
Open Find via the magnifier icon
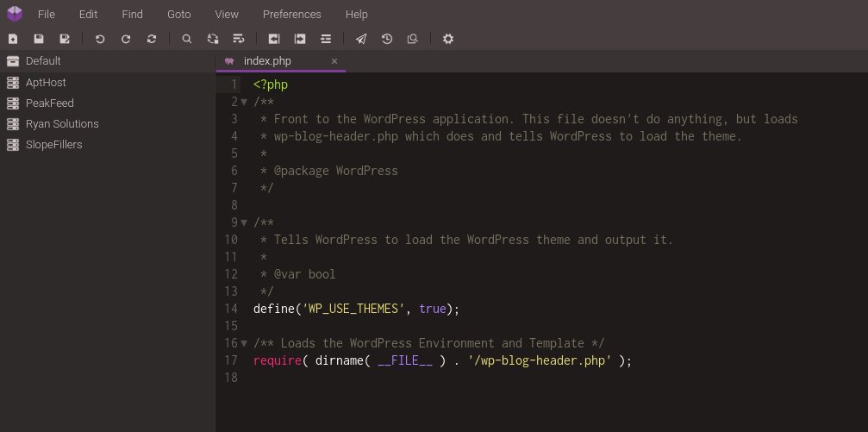coord(186,39)
